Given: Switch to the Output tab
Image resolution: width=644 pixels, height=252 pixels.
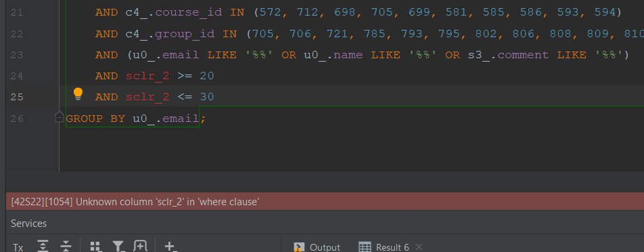Looking at the screenshot, I should pos(317,247).
